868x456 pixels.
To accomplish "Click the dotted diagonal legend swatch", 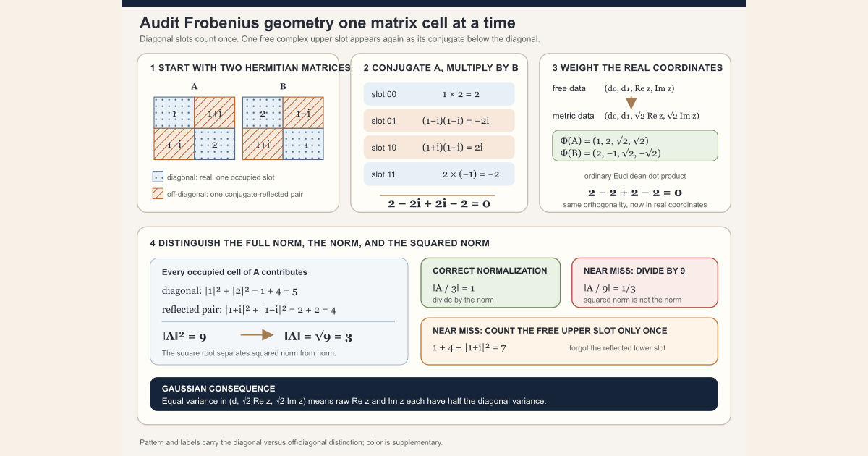I will click(x=158, y=177).
